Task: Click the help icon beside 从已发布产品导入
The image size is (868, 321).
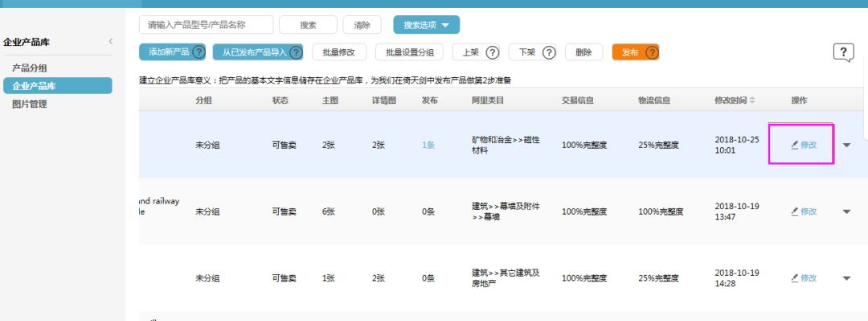Action: (x=296, y=52)
